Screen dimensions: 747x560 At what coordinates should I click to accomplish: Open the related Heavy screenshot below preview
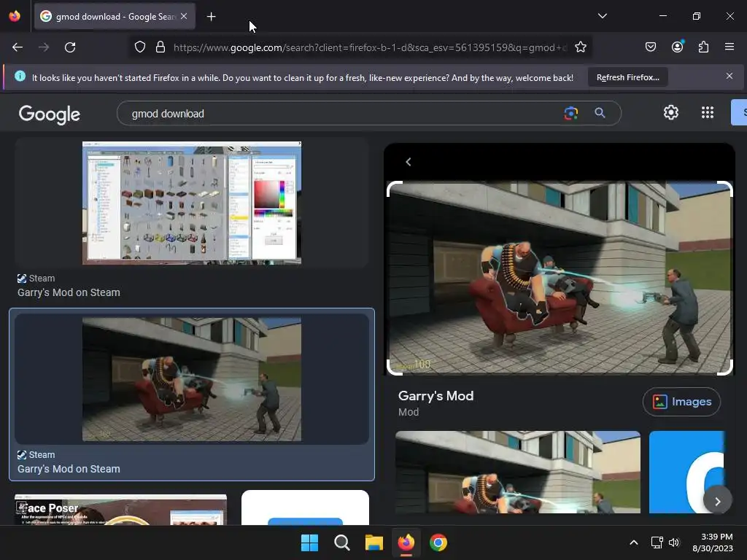click(518, 472)
